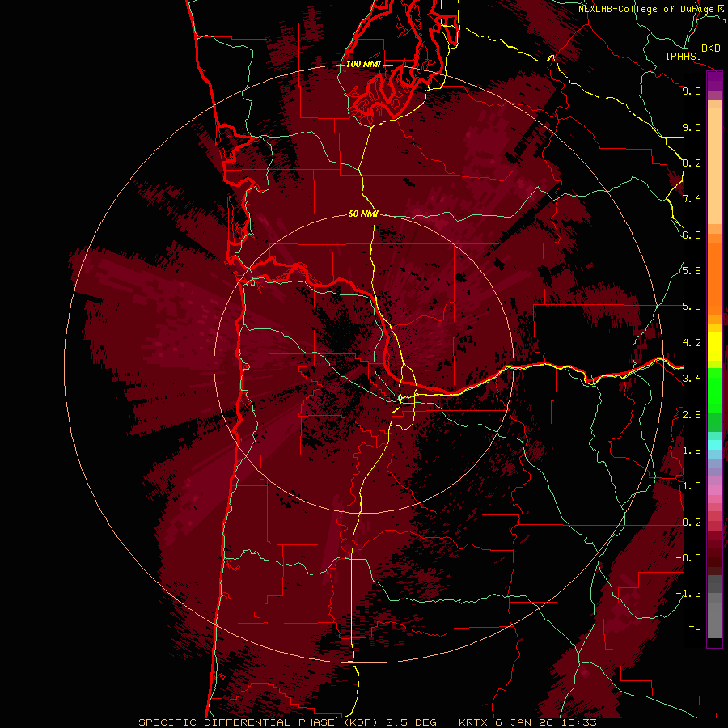Viewport: 728px width, 728px height.
Task: Click the 100 NMI range ring label
Action: coord(363,64)
